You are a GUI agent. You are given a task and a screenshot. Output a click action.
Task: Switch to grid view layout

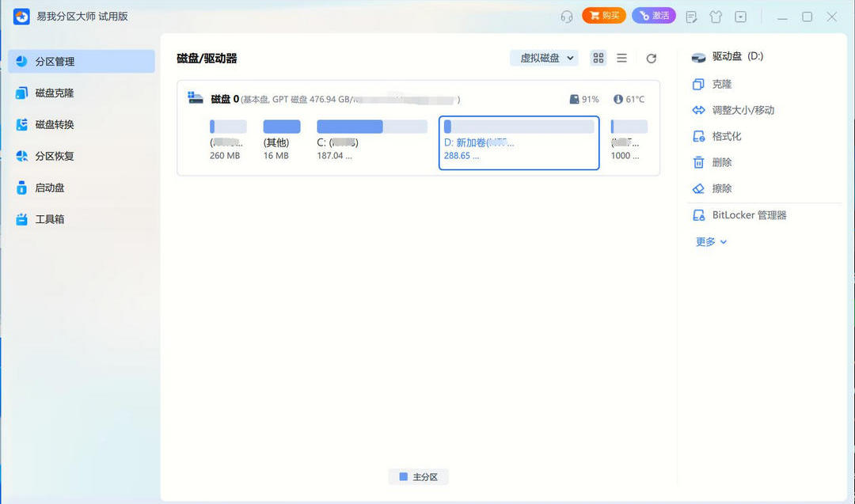[x=598, y=58]
